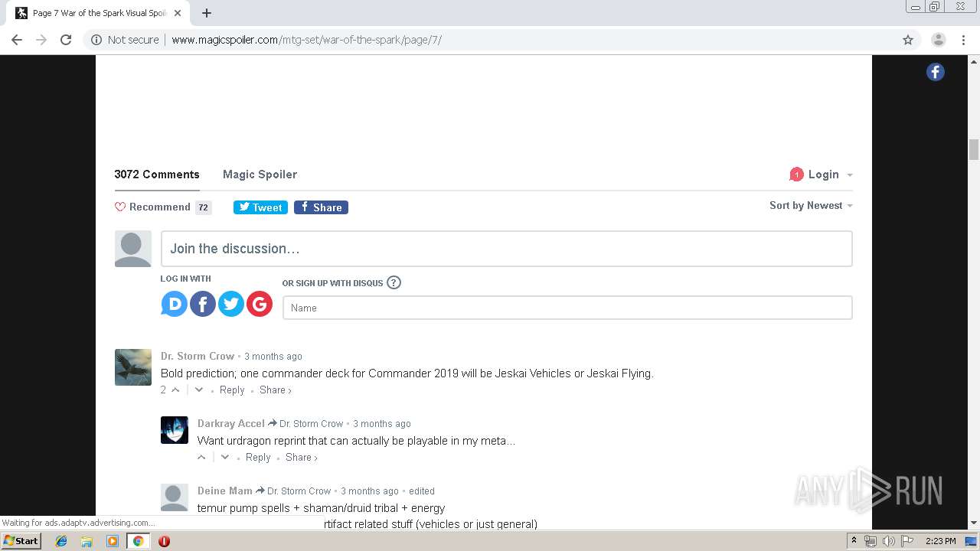The height and width of the screenshot is (551, 980).
Task: Upvote Darkray Accel's comment
Action: point(201,457)
